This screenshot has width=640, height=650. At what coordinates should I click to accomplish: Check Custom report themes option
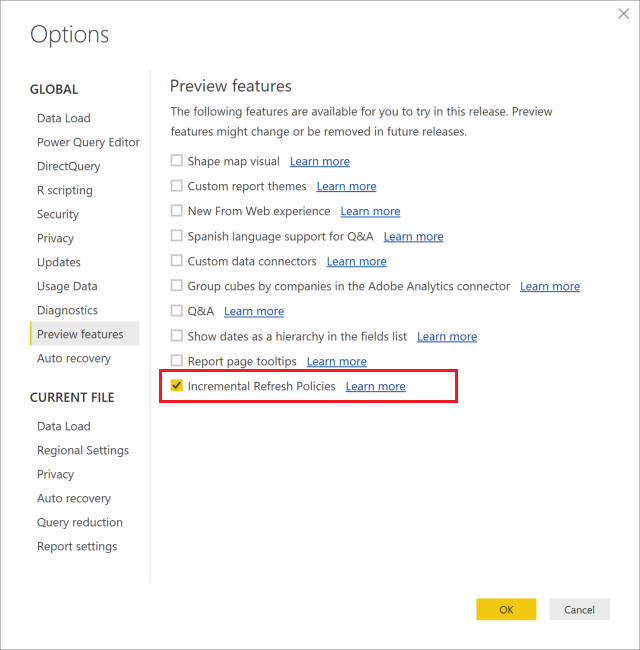tap(177, 185)
